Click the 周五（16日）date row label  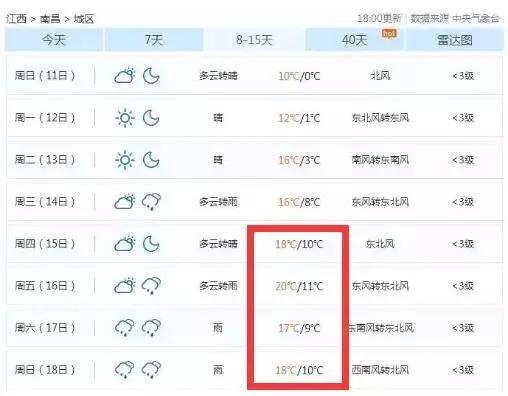[x=45, y=286]
